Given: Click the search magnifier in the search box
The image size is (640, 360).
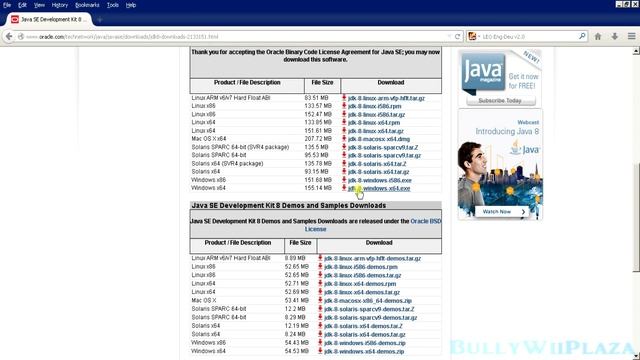Looking at the screenshot, I should 582,36.
